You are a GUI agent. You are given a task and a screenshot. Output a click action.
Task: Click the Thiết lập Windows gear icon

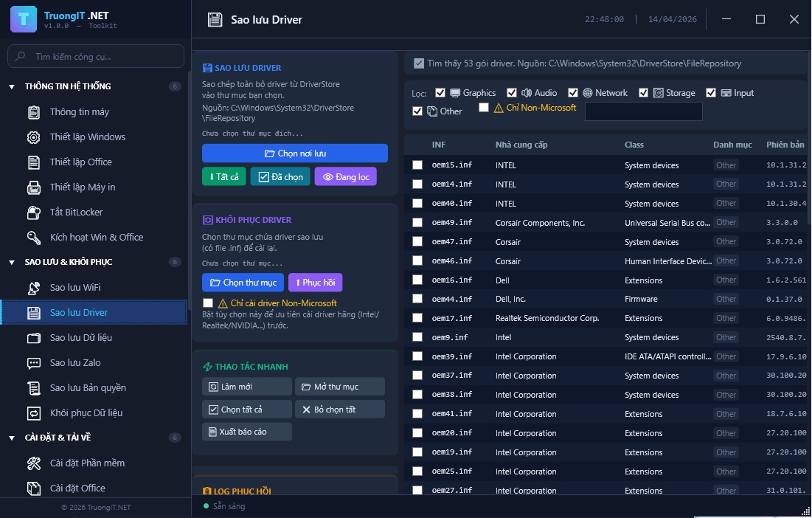pyautogui.click(x=34, y=137)
